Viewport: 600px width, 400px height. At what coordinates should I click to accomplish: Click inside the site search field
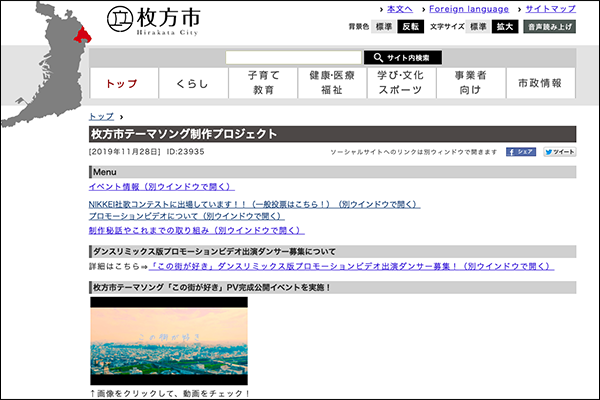coord(293,58)
